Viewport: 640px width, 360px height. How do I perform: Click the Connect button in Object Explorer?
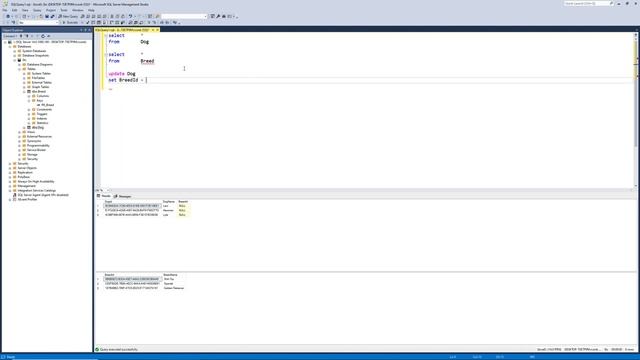(x=10, y=36)
